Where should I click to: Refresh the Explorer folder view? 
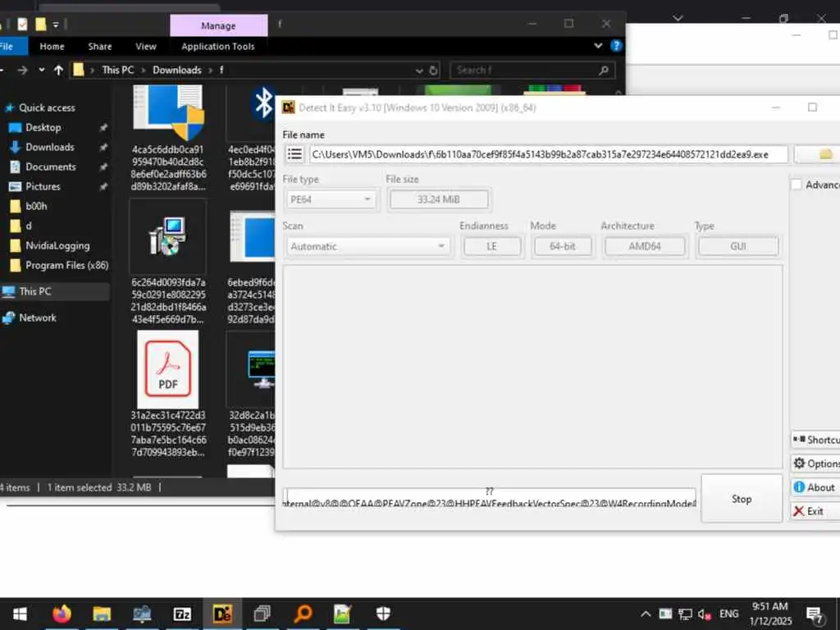[433, 71]
